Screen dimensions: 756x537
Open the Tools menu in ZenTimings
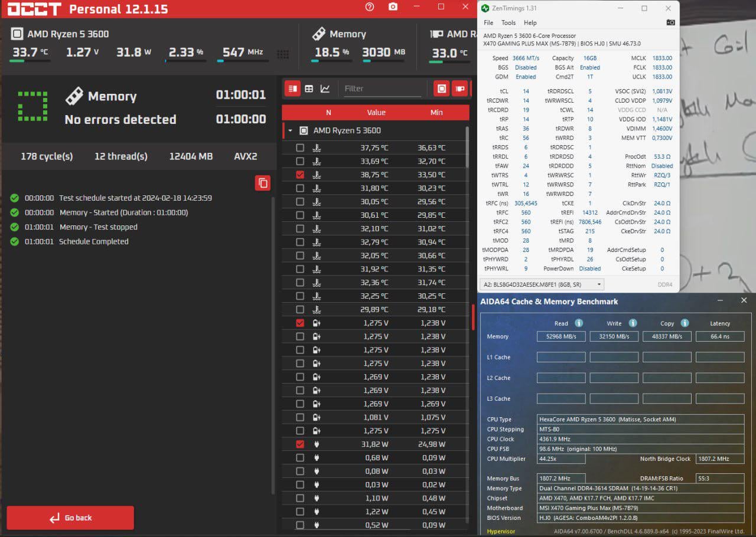click(509, 22)
